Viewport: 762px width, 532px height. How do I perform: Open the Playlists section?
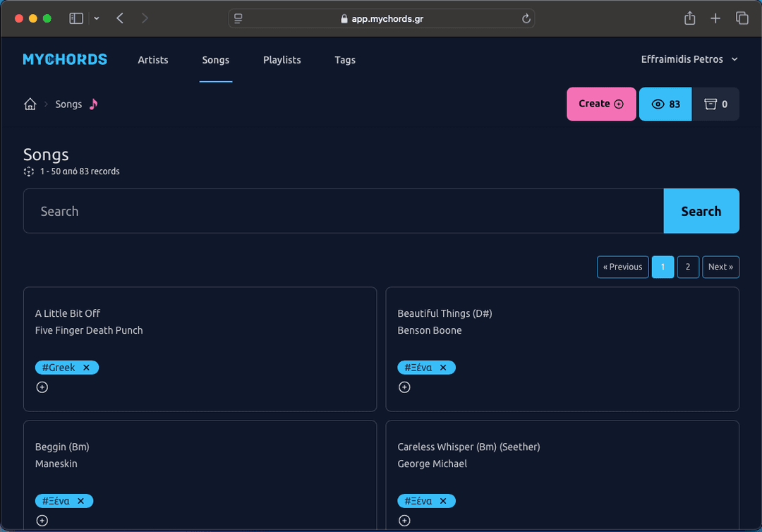click(x=282, y=60)
